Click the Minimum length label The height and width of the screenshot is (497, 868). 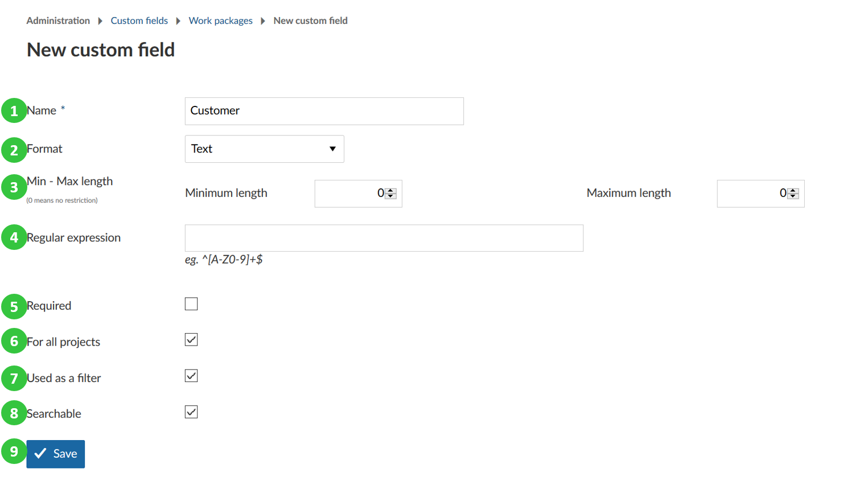[226, 193]
